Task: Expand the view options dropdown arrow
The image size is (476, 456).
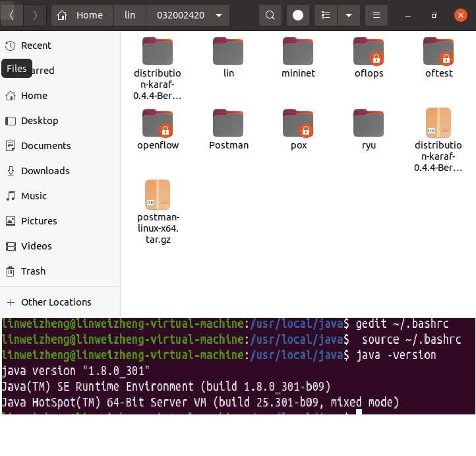Action: 349,15
